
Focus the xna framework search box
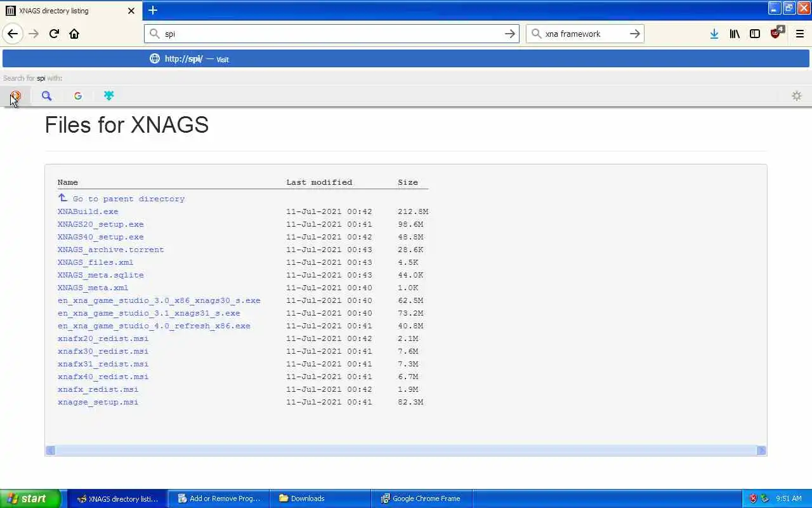click(x=584, y=34)
